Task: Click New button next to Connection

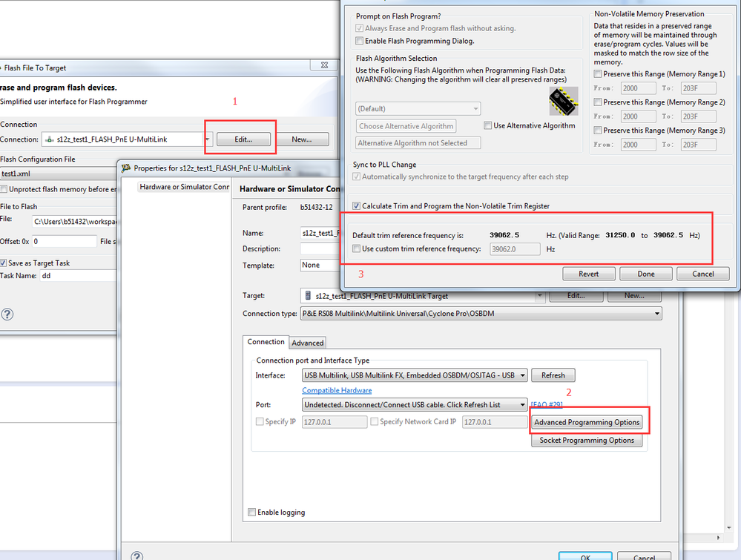Action: (x=301, y=139)
